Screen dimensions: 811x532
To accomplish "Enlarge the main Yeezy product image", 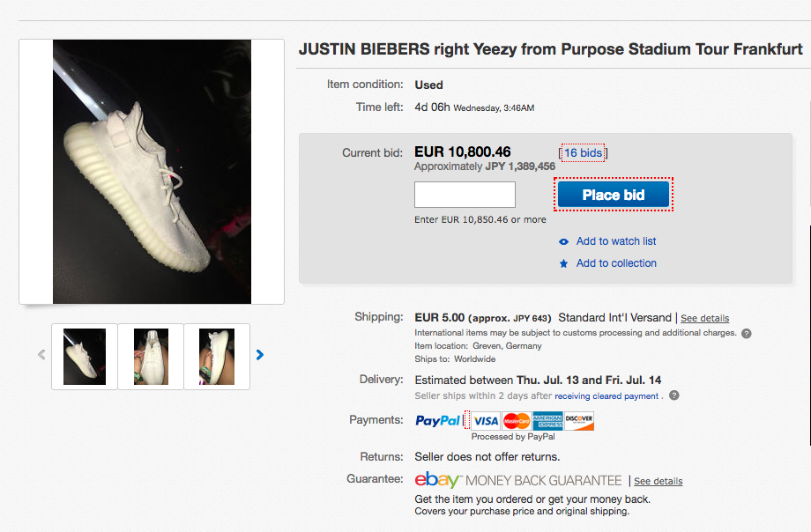I will [152, 172].
